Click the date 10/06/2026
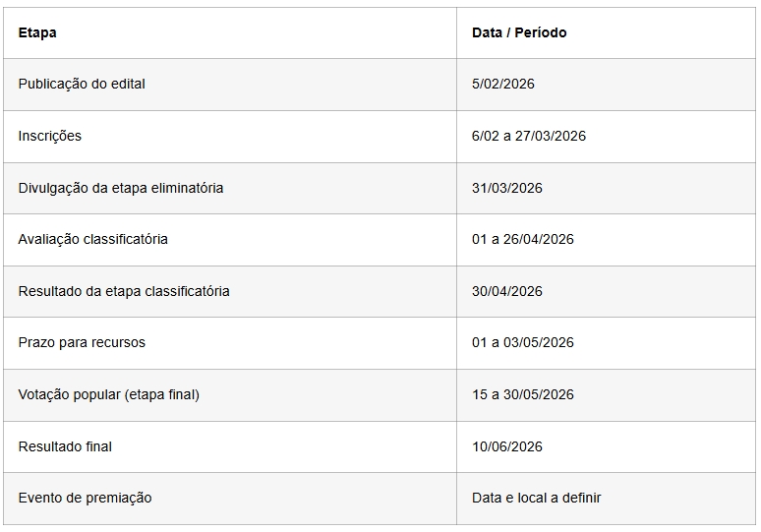 click(507, 446)
